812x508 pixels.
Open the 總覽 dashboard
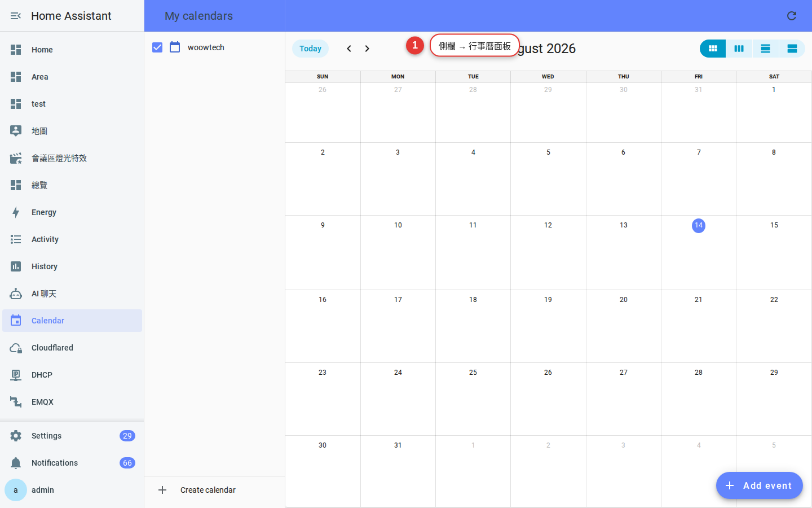click(x=72, y=185)
